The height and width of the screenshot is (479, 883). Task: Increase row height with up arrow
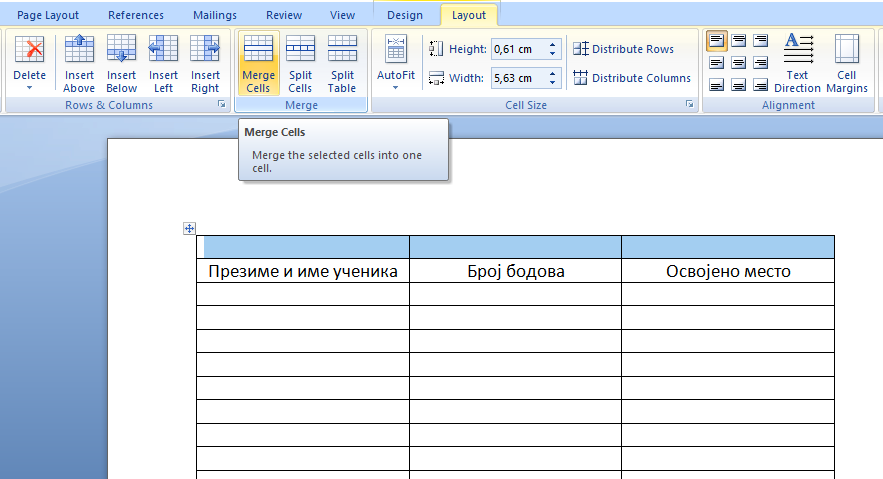tap(552, 45)
